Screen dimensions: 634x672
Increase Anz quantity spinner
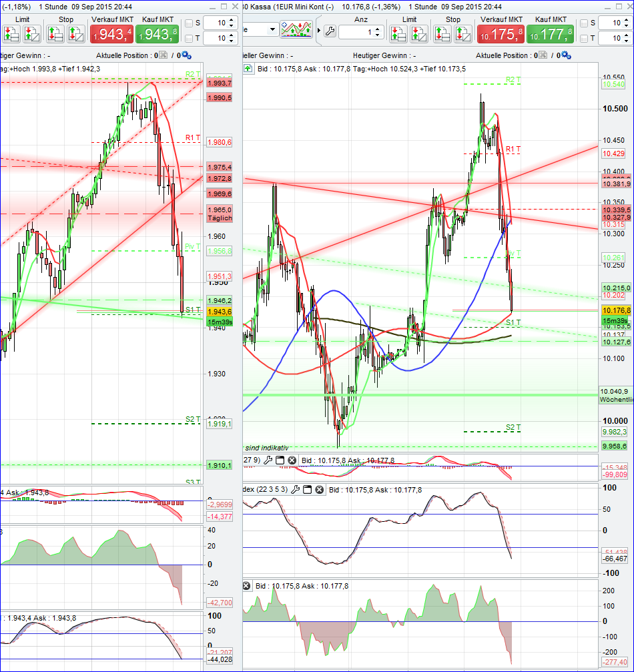pyautogui.click(x=377, y=29)
